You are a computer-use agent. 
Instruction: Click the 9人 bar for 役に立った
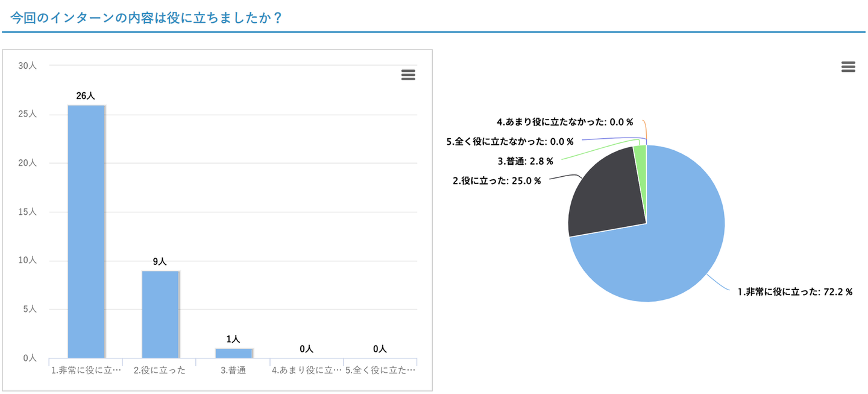160,314
